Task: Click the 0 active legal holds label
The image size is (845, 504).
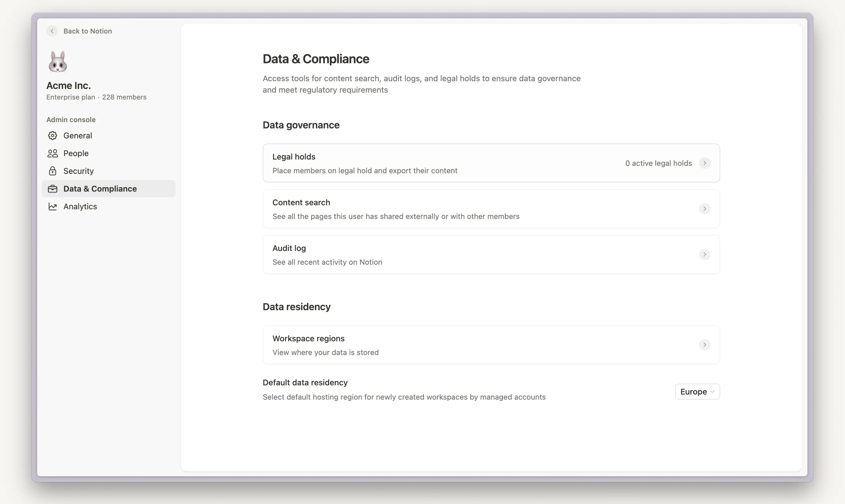Action: click(x=658, y=163)
